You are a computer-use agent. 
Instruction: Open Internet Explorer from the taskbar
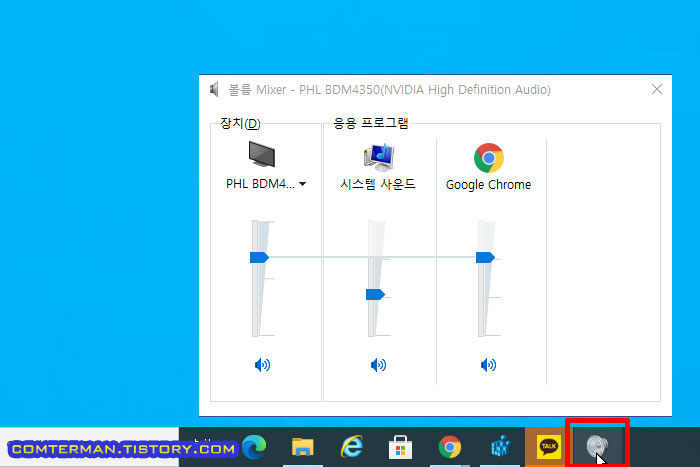[352, 446]
